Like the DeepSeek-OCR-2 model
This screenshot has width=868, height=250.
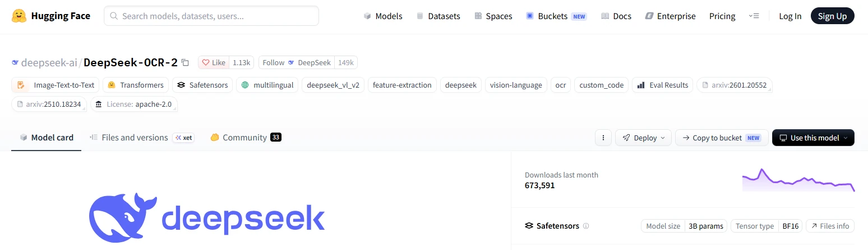pyautogui.click(x=214, y=62)
